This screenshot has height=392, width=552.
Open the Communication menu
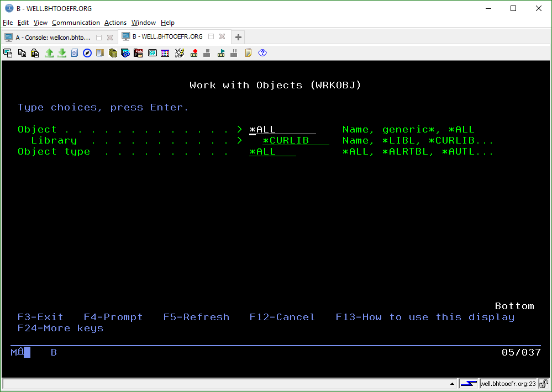(x=76, y=23)
